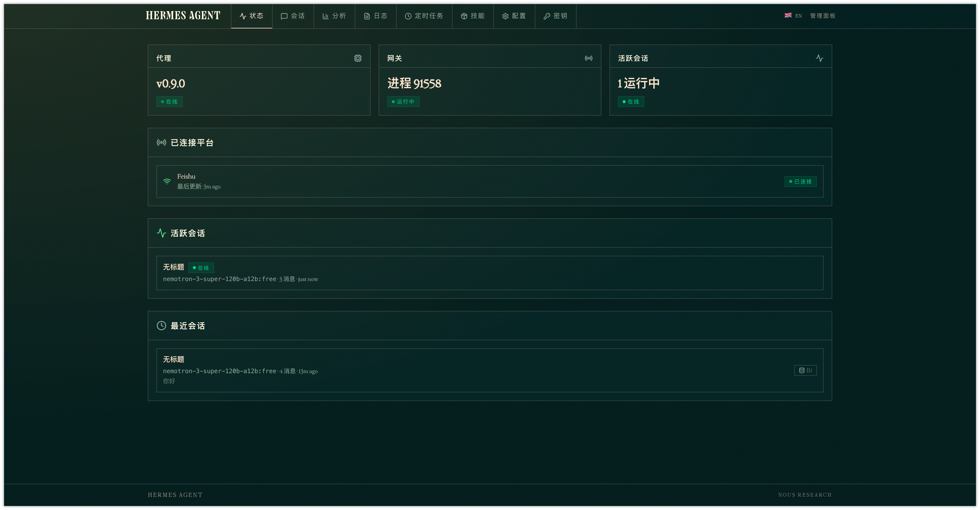Viewport: 980px width, 510px height.
Task: Click the CPU chip icon in 代理 card
Action: [358, 58]
